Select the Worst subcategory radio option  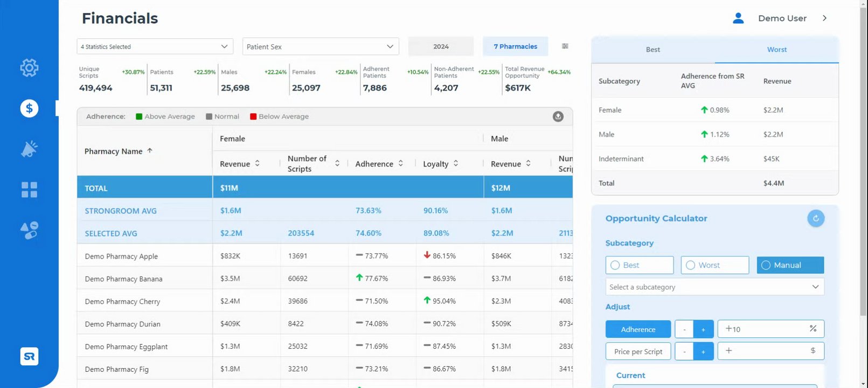pyautogui.click(x=715, y=265)
